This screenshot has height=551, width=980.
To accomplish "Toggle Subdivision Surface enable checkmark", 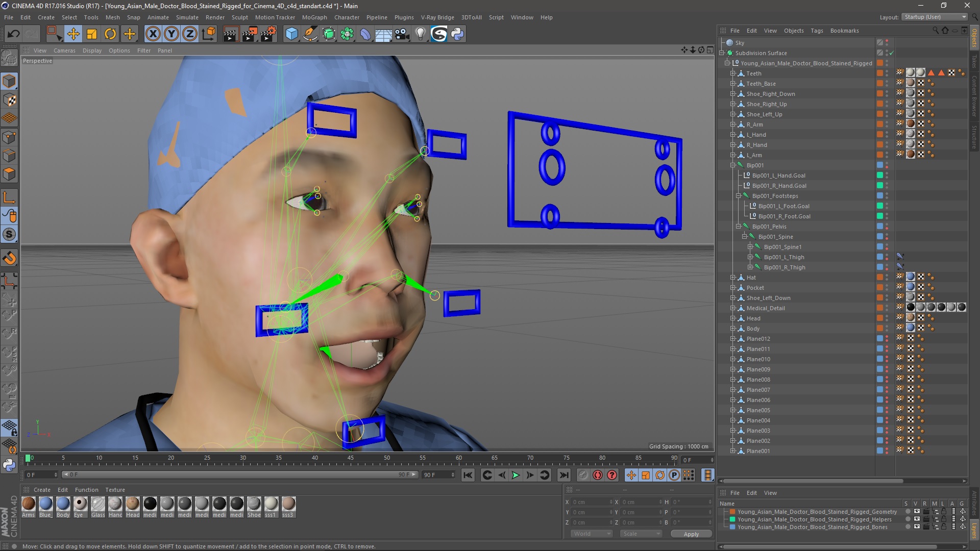I will pyautogui.click(x=892, y=53).
